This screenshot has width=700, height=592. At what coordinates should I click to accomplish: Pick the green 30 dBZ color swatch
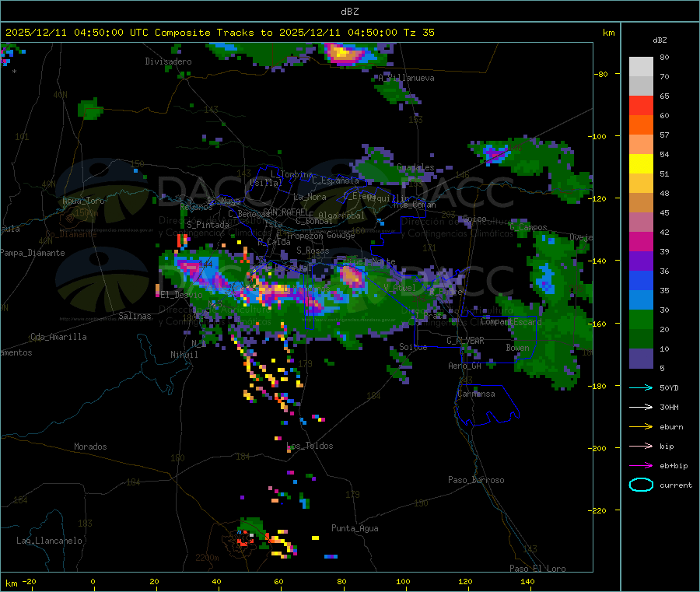[x=641, y=319]
